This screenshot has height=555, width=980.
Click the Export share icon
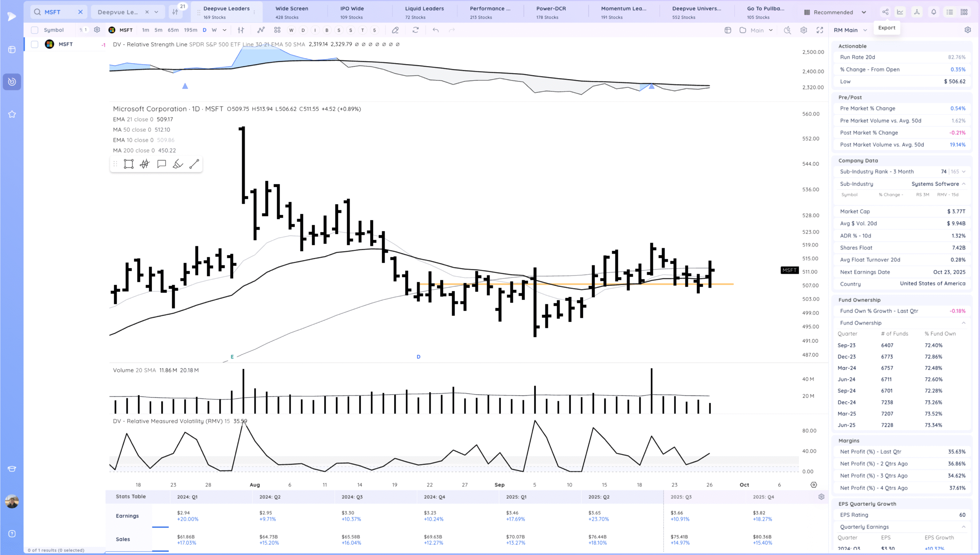(885, 12)
